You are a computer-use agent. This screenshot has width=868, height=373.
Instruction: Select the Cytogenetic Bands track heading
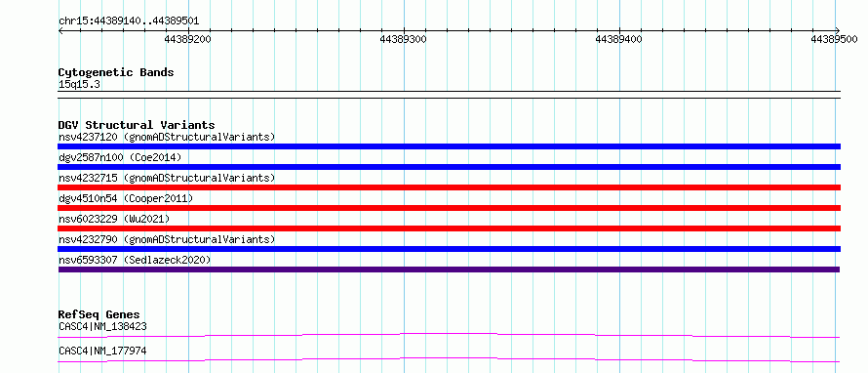[116, 72]
